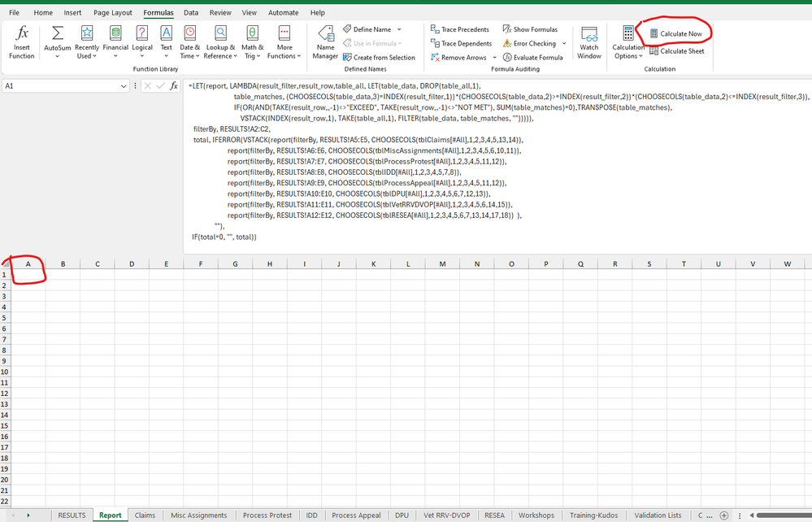Expand the Remove Arrows dropdown arrow

coord(494,58)
